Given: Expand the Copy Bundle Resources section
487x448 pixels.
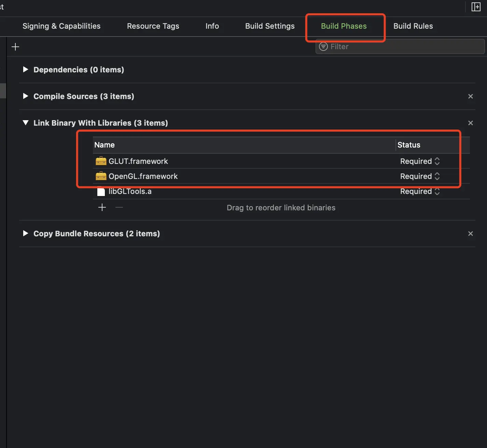Looking at the screenshot, I should click(26, 234).
